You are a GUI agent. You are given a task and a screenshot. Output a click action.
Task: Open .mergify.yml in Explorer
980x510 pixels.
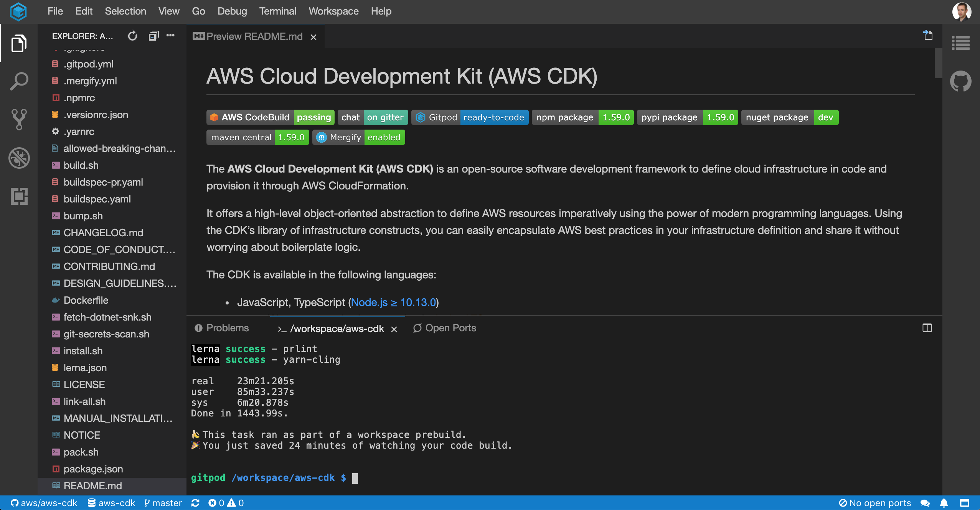click(112, 81)
